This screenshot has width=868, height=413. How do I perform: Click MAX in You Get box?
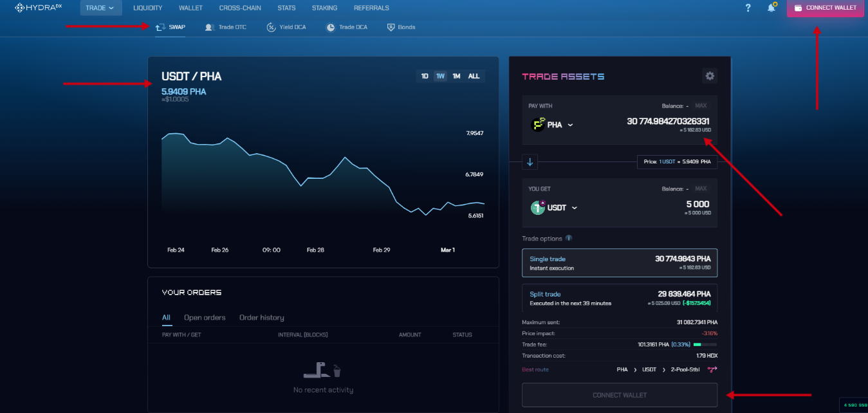pos(701,188)
